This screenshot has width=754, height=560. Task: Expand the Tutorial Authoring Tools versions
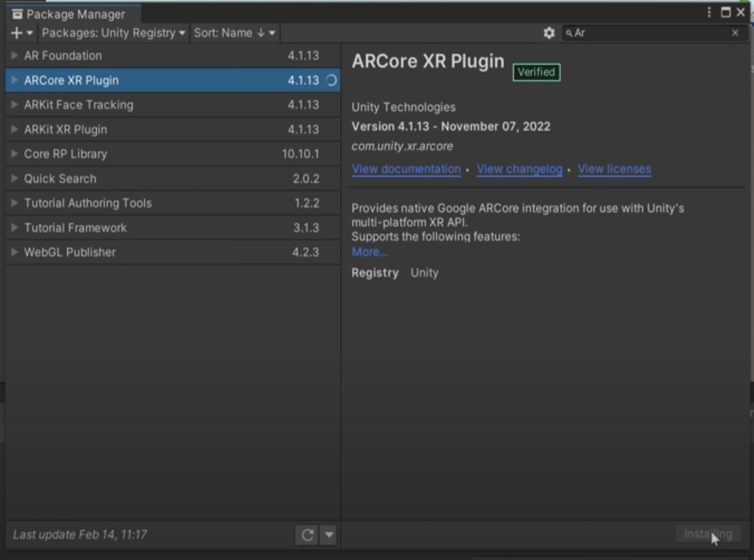(15, 202)
